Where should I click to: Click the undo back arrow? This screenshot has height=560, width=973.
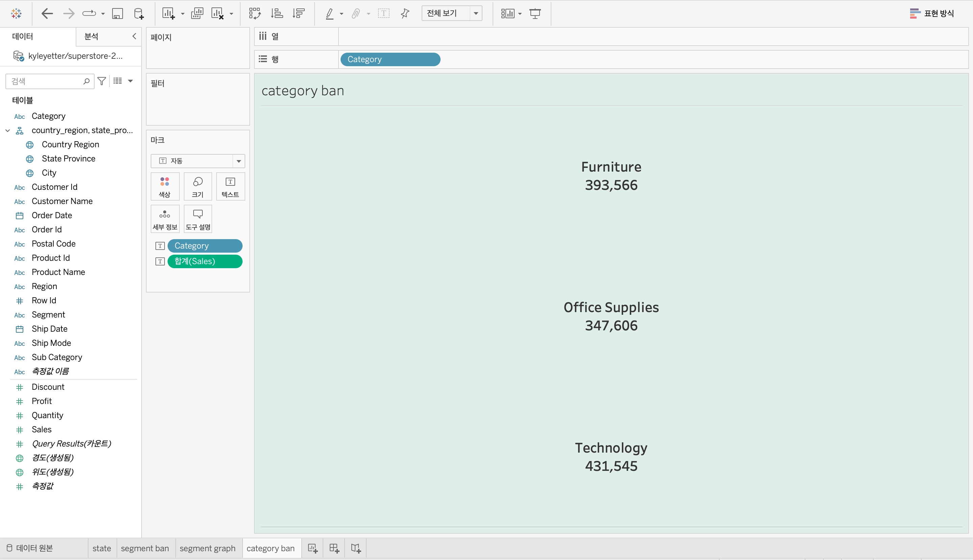click(x=47, y=14)
